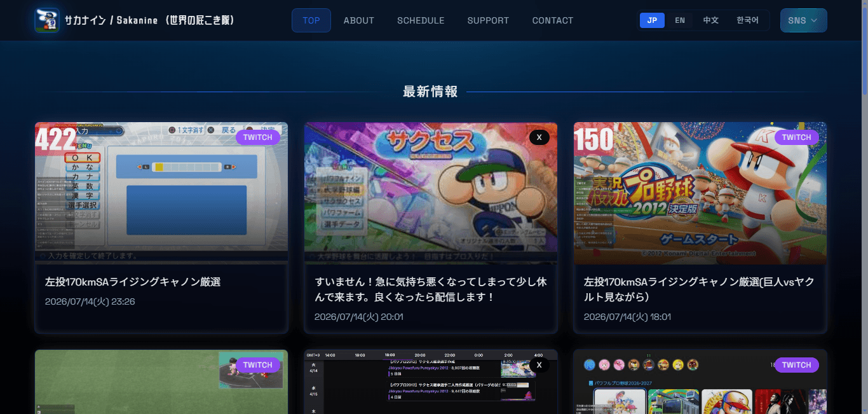
Task: Click date 2026/07/14(火) 20:01
Action: pos(359,317)
